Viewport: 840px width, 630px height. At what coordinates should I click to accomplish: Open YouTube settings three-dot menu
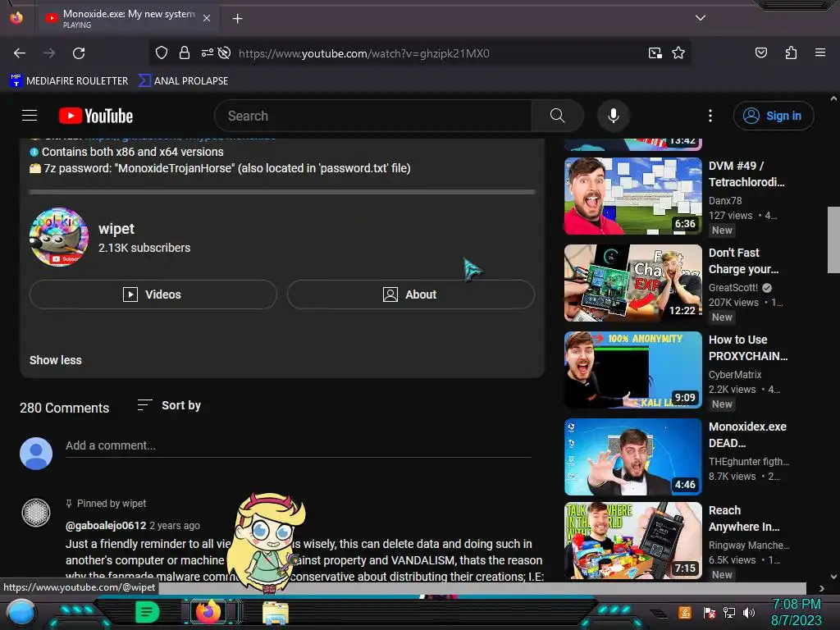click(x=710, y=116)
